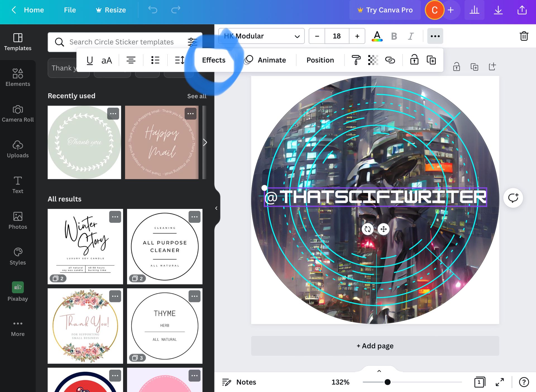Click the font size value 18
536x392 pixels.
tap(337, 36)
